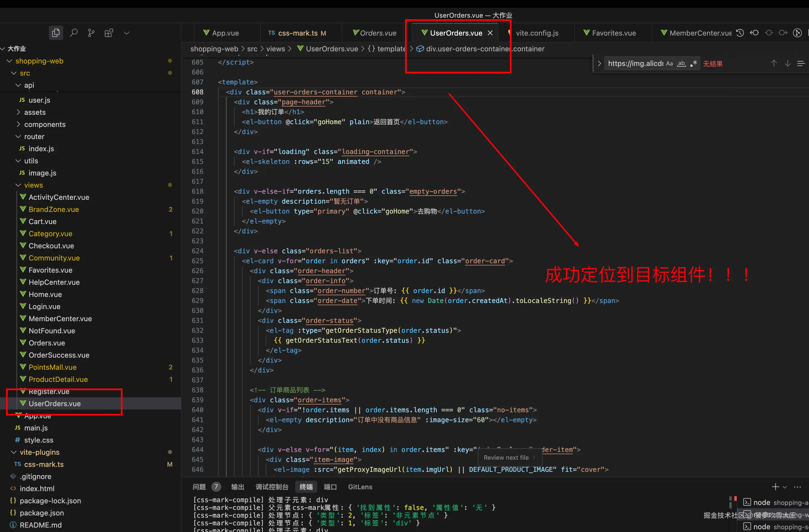
Task: Enable regular expression search toggle
Action: tap(693, 63)
